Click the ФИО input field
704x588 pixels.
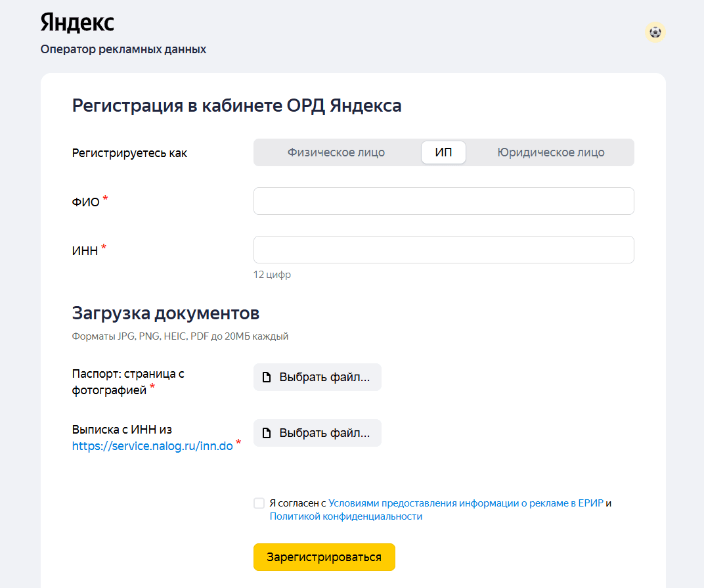(x=443, y=201)
